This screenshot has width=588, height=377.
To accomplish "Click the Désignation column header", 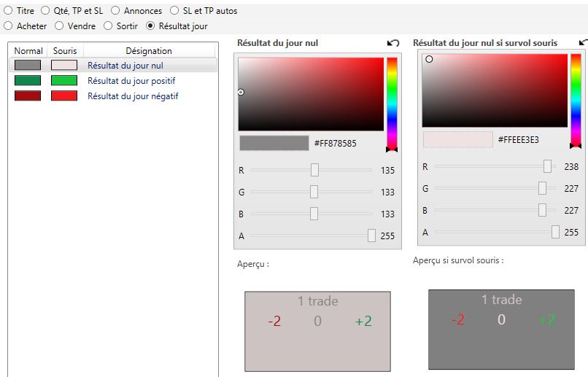I will pyautogui.click(x=149, y=51).
